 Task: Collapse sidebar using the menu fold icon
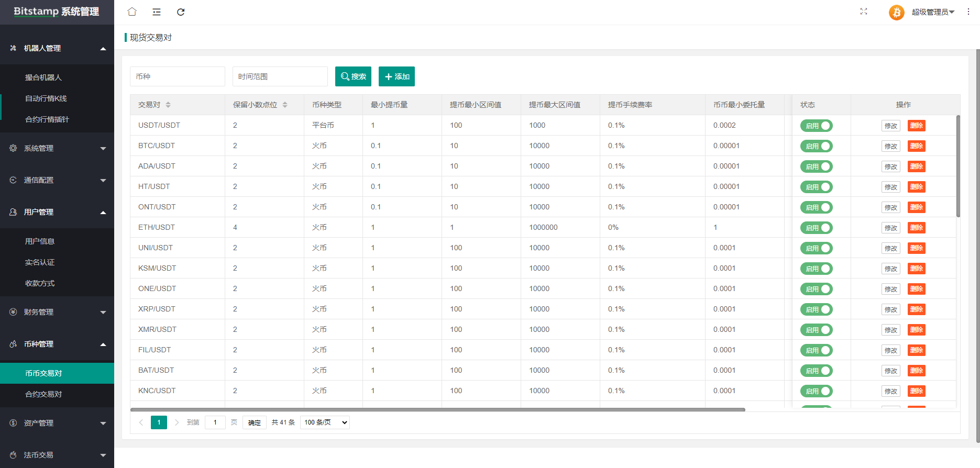pyautogui.click(x=157, y=12)
